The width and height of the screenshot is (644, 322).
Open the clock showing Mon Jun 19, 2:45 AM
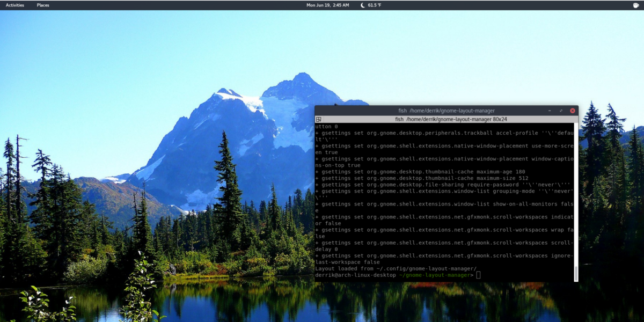327,5
